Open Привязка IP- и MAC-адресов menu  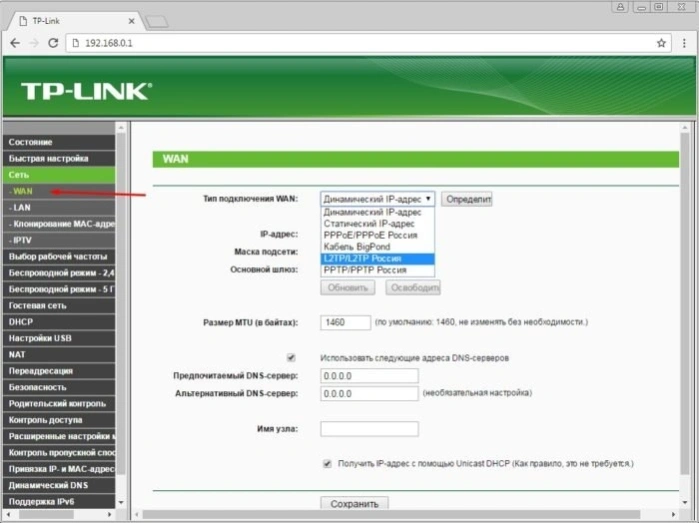click(x=59, y=469)
